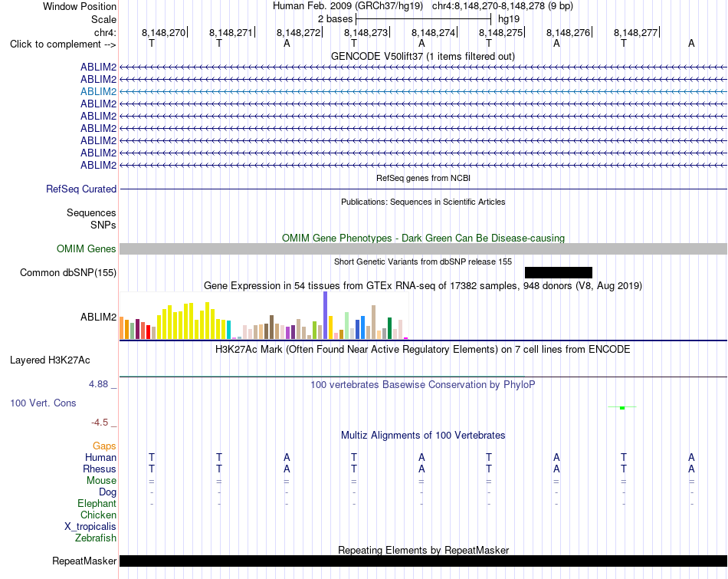Open 'Multiz Alignments of 100 Vertebrates' title
Screen dimensions: 728x579
pyautogui.click(x=423, y=436)
